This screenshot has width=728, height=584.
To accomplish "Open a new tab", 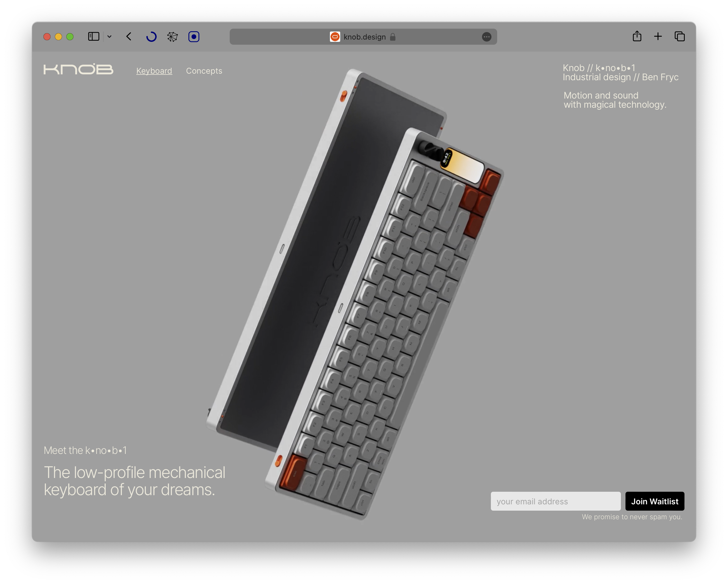I will pyautogui.click(x=658, y=36).
